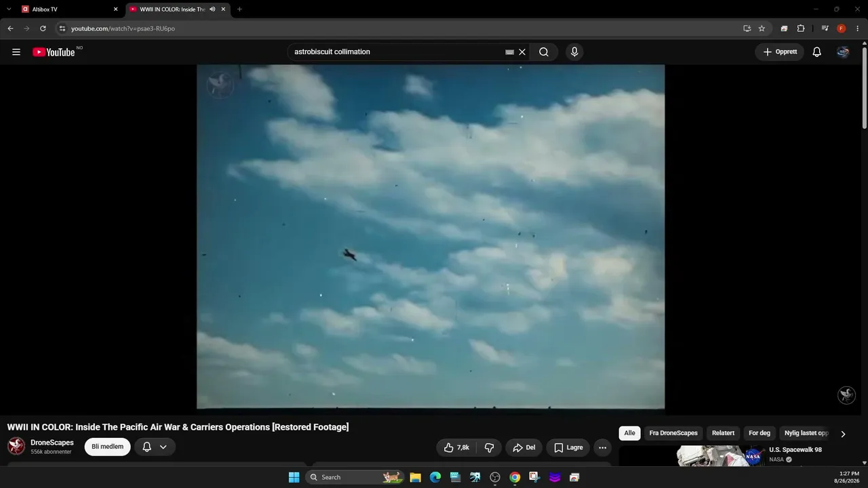Screen dimensions: 868x488
Task: Select the WWII IN COLOR tab
Action: click(x=178, y=9)
